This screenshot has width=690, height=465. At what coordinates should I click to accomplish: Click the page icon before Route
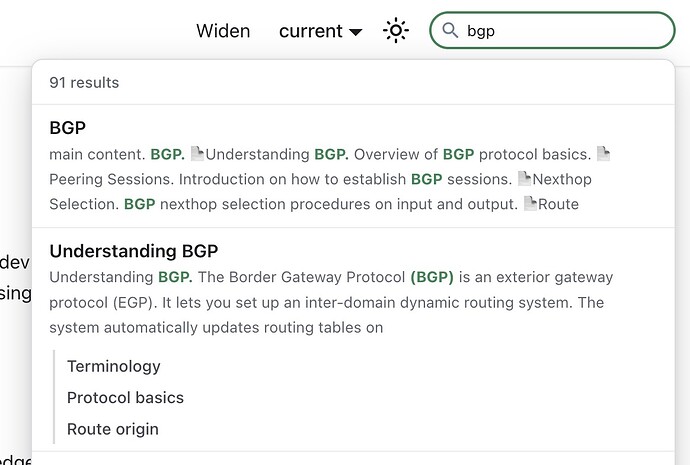[x=531, y=204]
